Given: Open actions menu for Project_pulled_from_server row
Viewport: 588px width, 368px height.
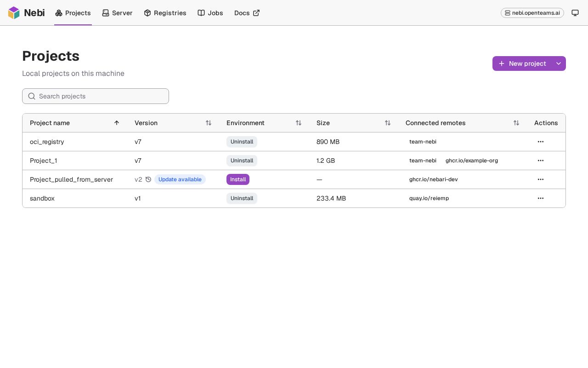Looking at the screenshot, I should click(x=541, y=179).
